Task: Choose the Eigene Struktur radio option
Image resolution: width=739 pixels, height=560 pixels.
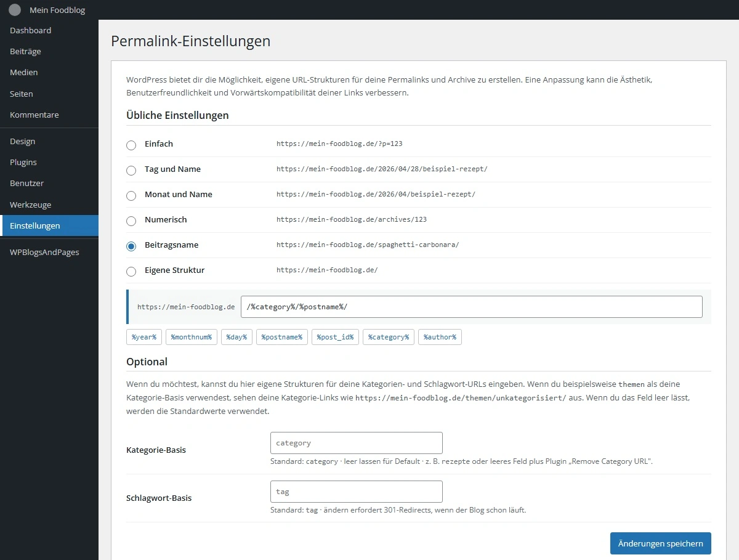Action: (x=131, y=272)
